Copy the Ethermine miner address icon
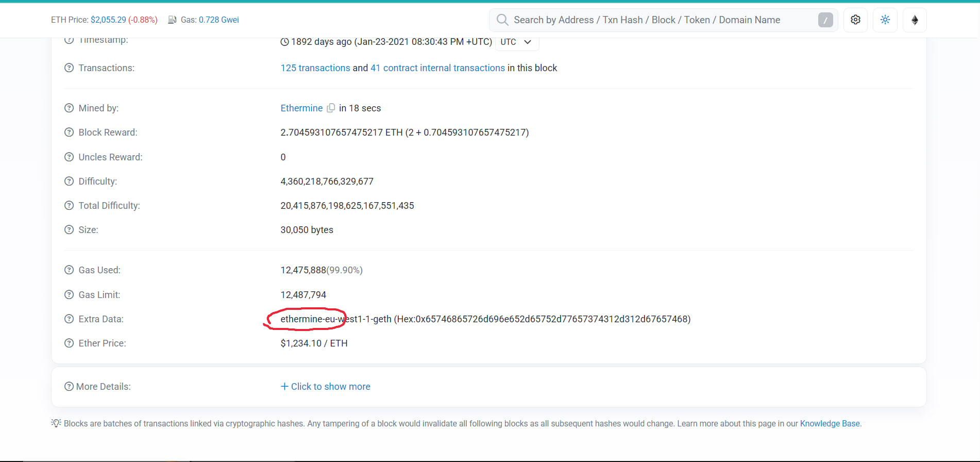980x462 pixels. coord(331,108)
